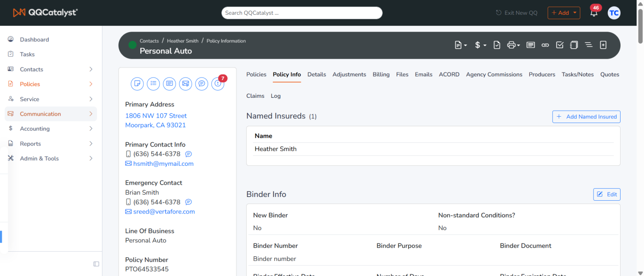Open the printer dropdown in policy header
The height and width of the screenshot is (276, 644).
(x=513, y=45)
